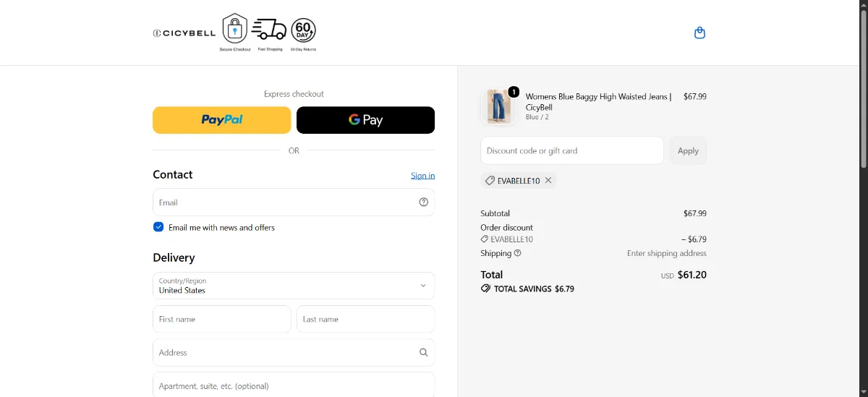Image resolution: width=868 pixels, height=397 pixels.
Task: Uncheck Email me with news and offers
Action: point(158,227)
